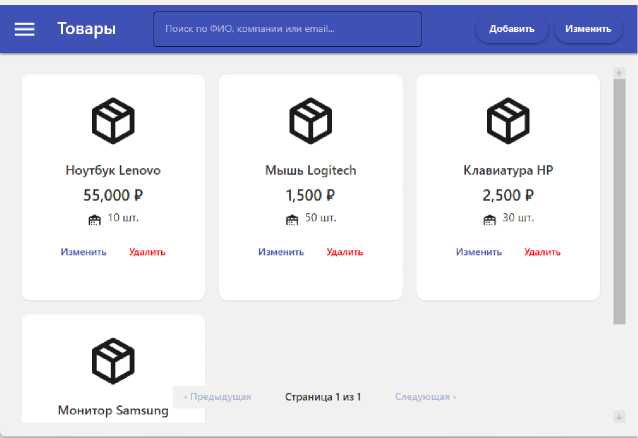The image size is (638, 438).
Task: Click the warehouse icon beside 30 шт.
Action: point(489,220)
